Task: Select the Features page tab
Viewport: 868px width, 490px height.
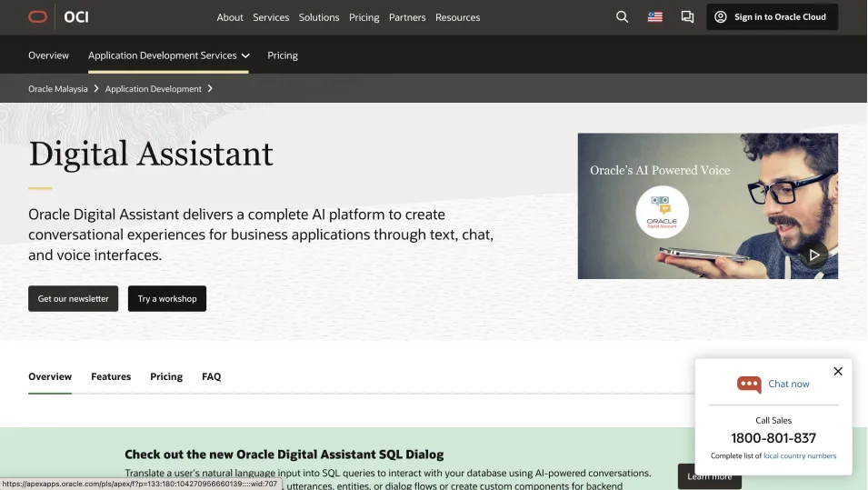Action: (111, 376)
